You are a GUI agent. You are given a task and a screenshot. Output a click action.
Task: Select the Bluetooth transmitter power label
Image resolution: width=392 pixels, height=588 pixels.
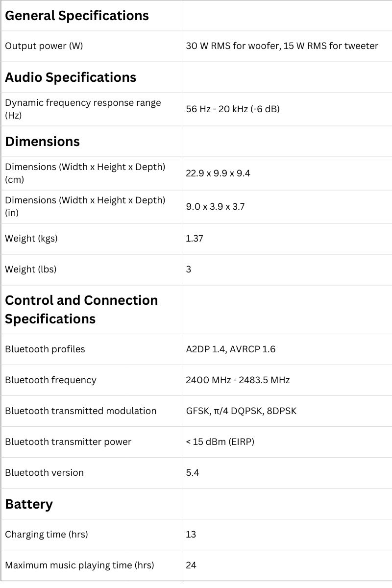(68, 442)
